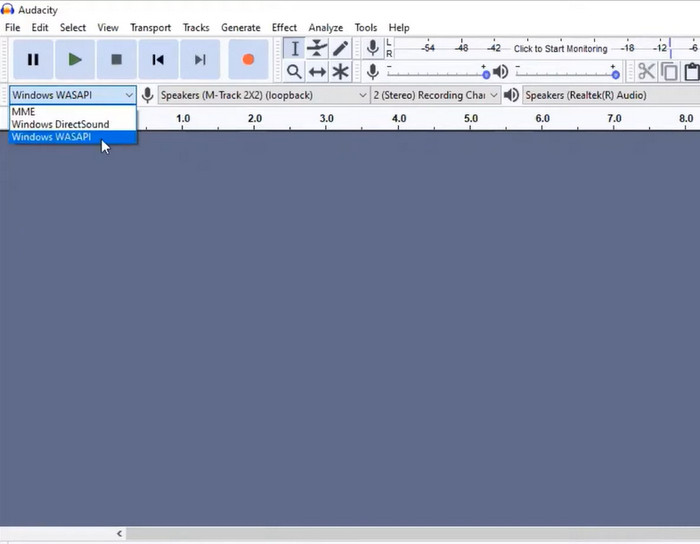Adjust the recording volume slider
The image size is (700, 544).
[x=437, y=74]
